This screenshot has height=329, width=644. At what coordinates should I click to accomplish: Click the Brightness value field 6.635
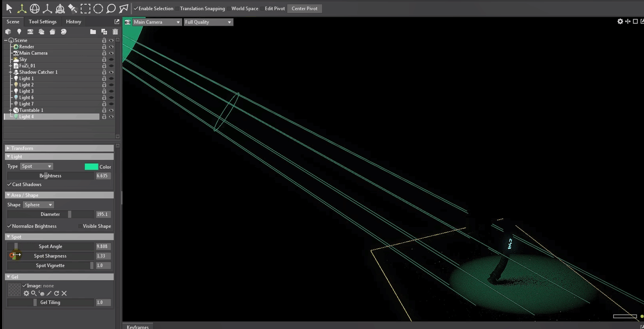pos(103,176)
